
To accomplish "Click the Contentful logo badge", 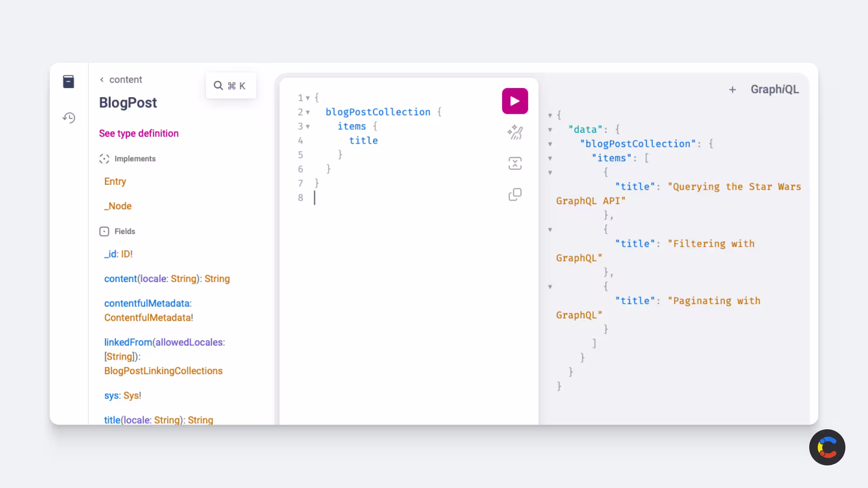I will pos(827,447).
